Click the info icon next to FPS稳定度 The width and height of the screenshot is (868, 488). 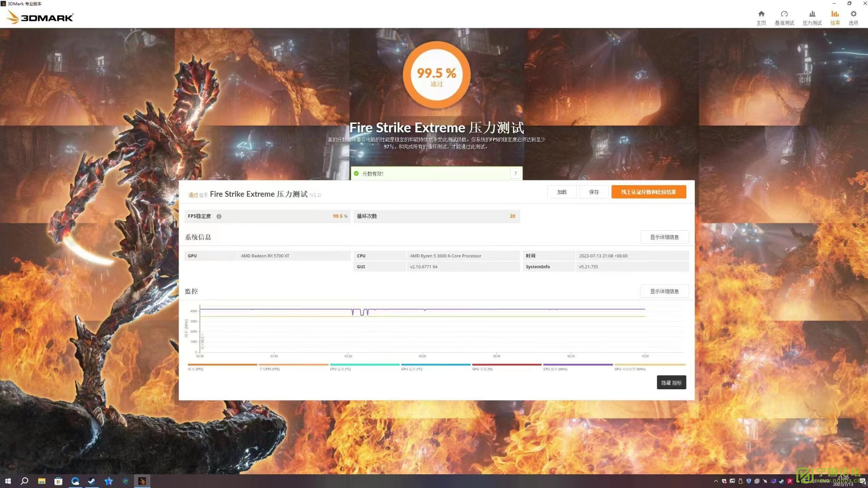click(219, 216)
